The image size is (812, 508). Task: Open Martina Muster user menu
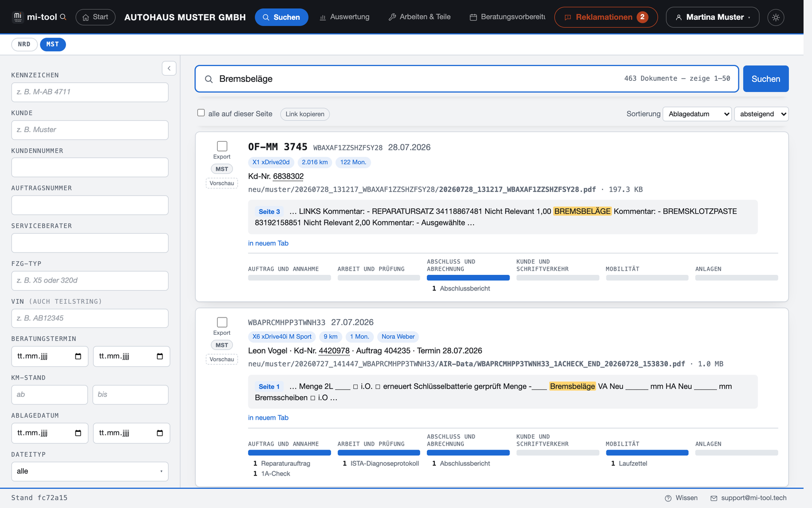tap(713, 17)
